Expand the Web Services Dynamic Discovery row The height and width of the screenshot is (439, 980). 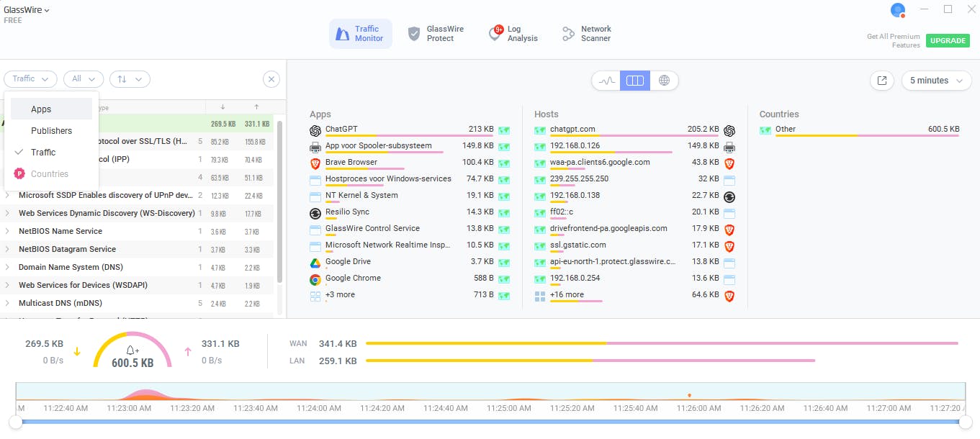click(x=7, y=213)
